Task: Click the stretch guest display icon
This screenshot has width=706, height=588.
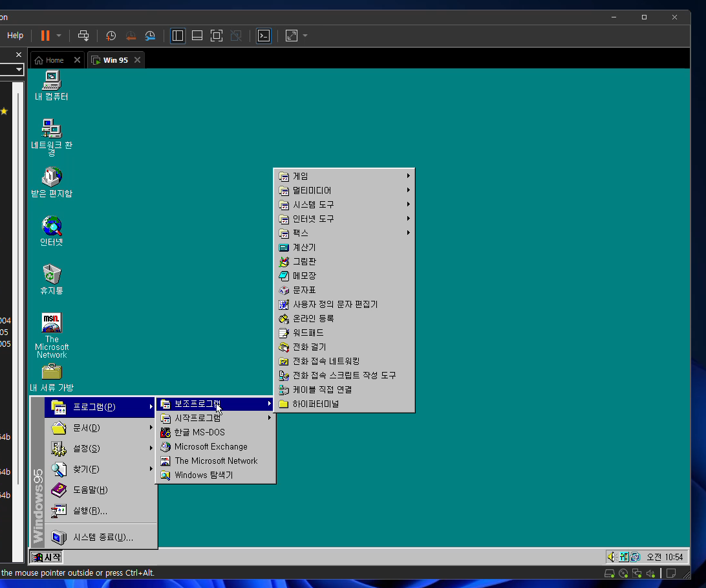Action: point(292,36)
